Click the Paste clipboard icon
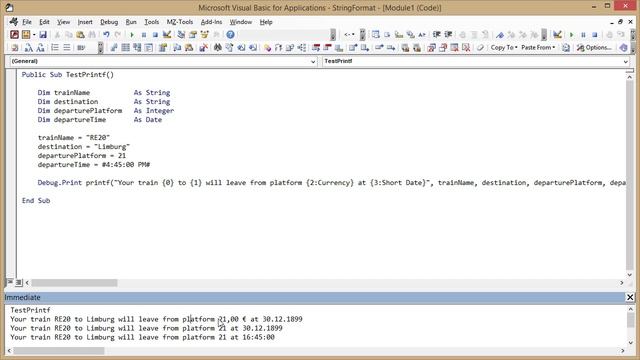Screen dimensions: 640x360 click(x=80, y=35)
